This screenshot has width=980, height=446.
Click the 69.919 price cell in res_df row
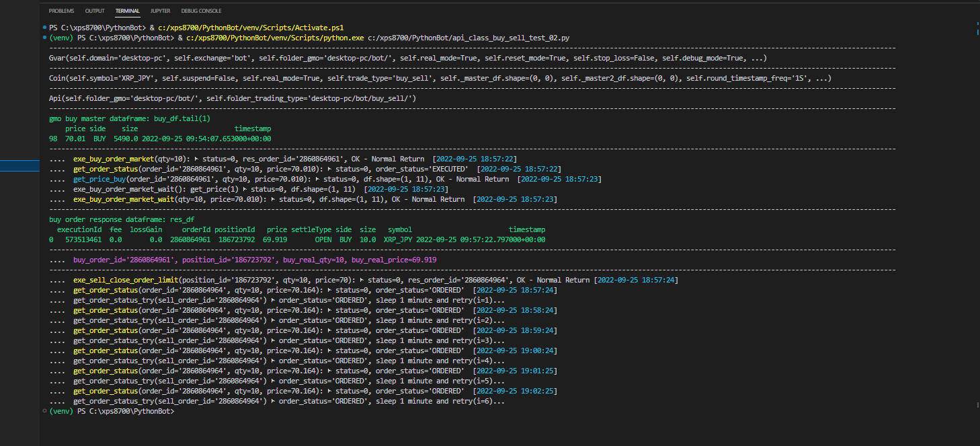(x=274, y=239)
